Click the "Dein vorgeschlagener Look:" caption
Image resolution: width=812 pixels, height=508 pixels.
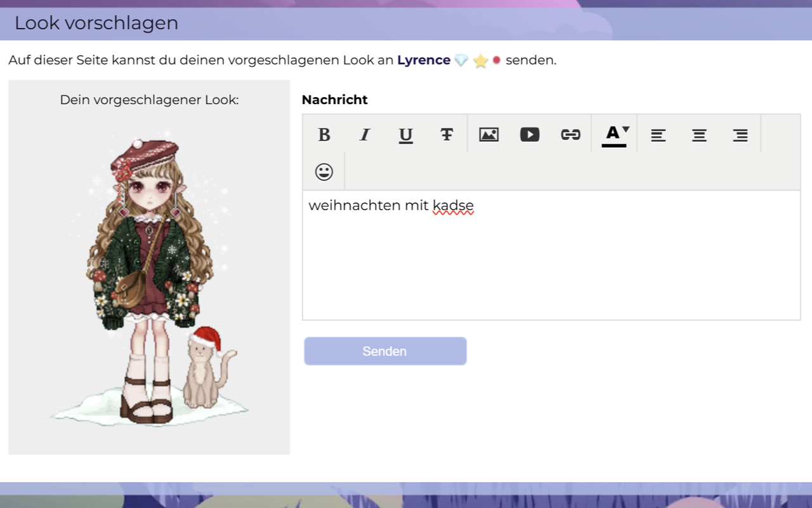(x=149, y=100)
